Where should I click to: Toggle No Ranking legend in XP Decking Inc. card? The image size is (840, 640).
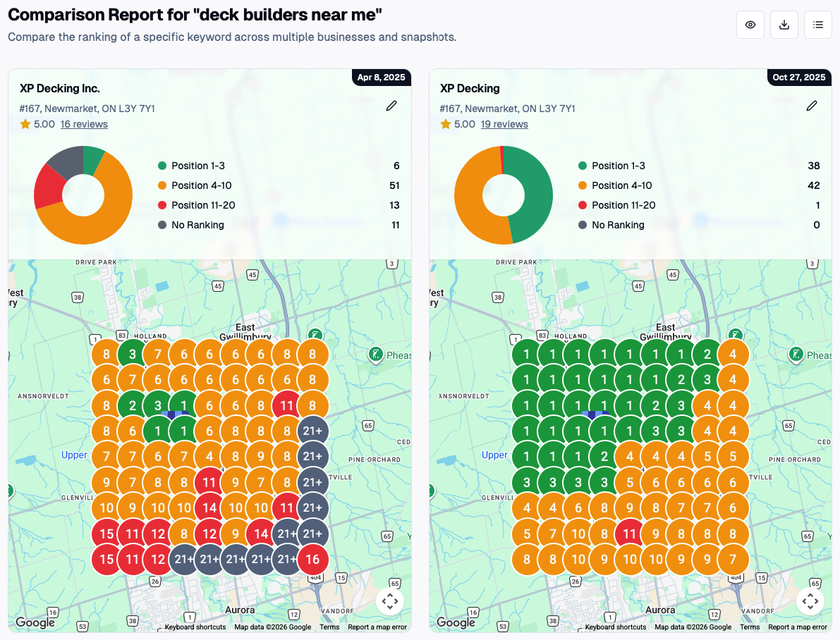(x=191, y=226)
